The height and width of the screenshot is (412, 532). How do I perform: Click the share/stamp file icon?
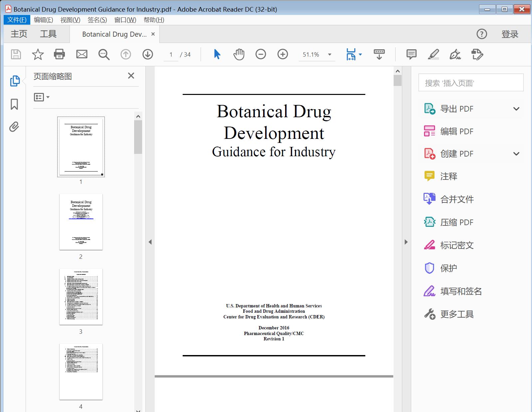click(x=477, y=54)
